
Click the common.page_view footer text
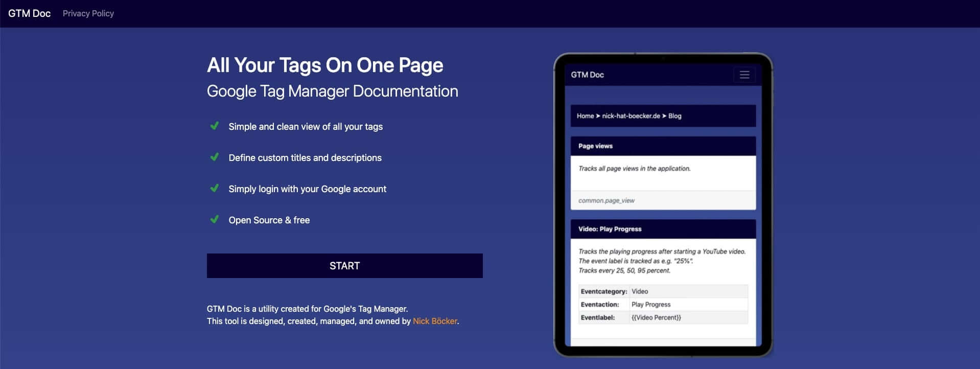coord(606,200)
